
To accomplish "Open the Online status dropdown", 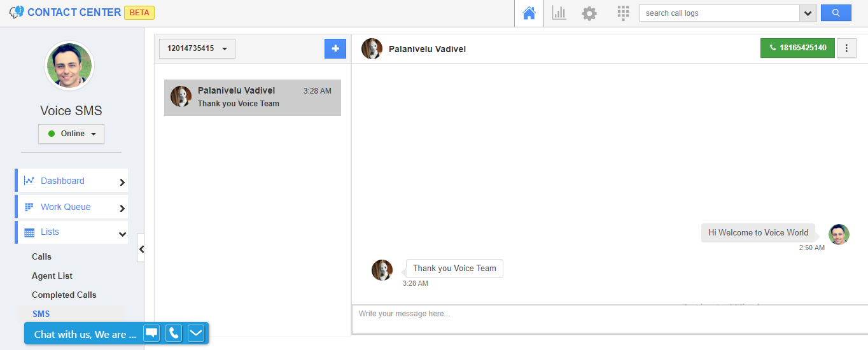I will [71, 134].
